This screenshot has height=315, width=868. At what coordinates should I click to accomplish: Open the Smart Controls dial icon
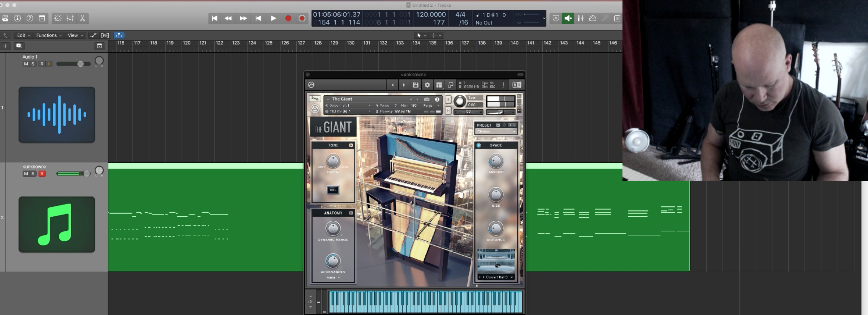pyautogui.click(x=58, y=18)
